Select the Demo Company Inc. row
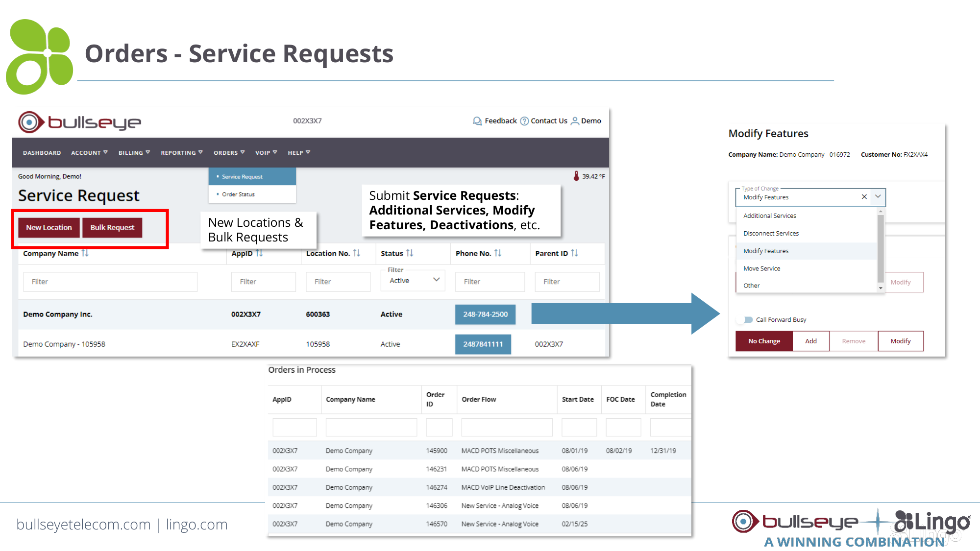 click(x=312, y=314)
